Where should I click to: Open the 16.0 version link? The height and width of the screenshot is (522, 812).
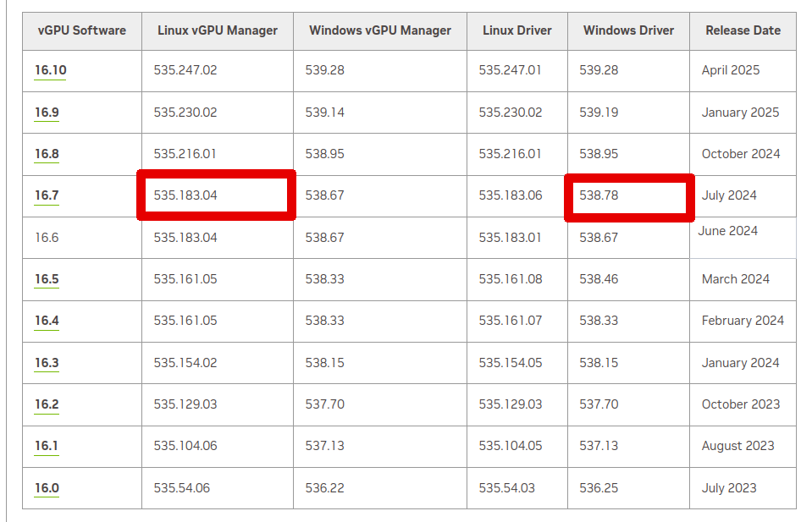click(x=47, y=488)
